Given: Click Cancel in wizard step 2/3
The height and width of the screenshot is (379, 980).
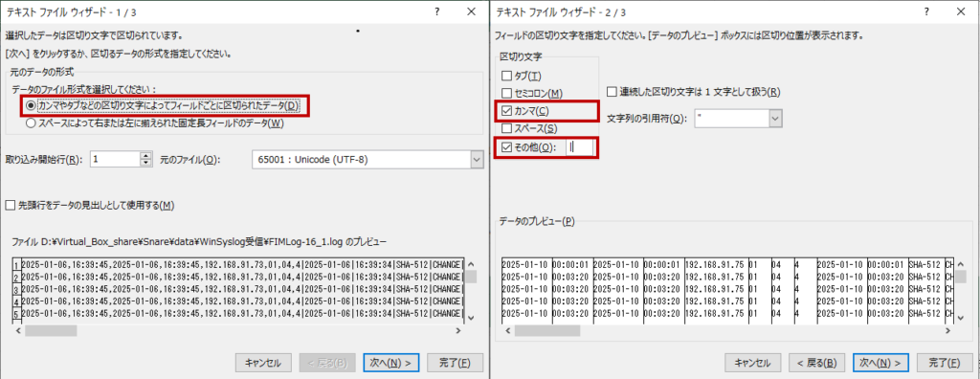Looking at the screenshot, I should point(752,362).
